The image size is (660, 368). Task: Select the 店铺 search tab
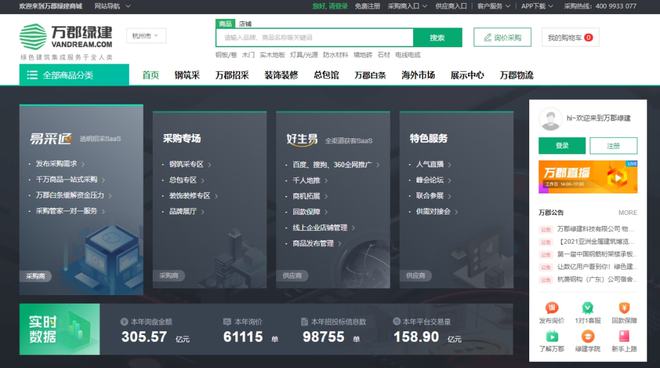(x=245, y=24)
